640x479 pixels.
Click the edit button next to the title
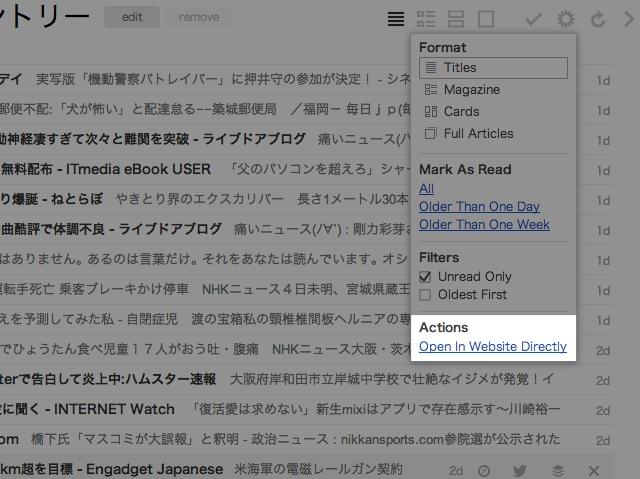tap(132, 17)
